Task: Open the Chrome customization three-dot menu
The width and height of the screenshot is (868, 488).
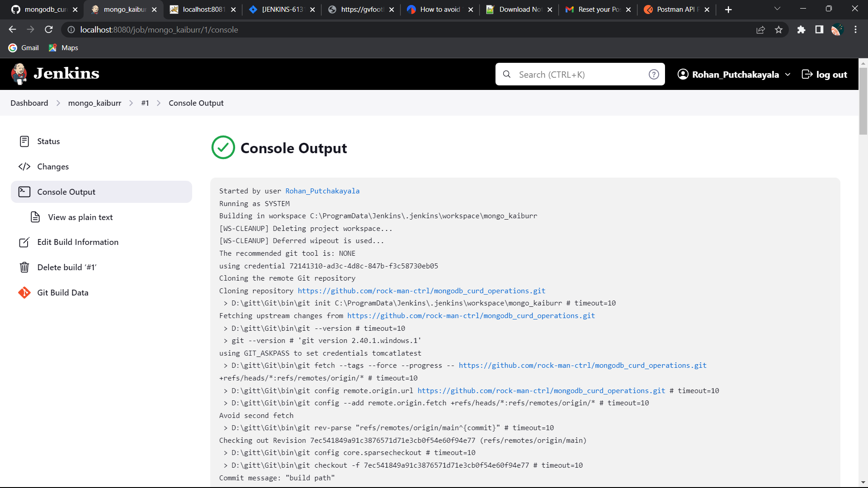Action: tap(855, 29)
